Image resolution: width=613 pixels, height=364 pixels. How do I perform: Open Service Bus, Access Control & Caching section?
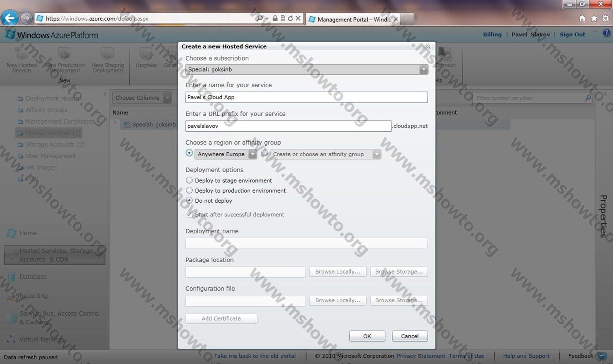(x=53, y=318)
